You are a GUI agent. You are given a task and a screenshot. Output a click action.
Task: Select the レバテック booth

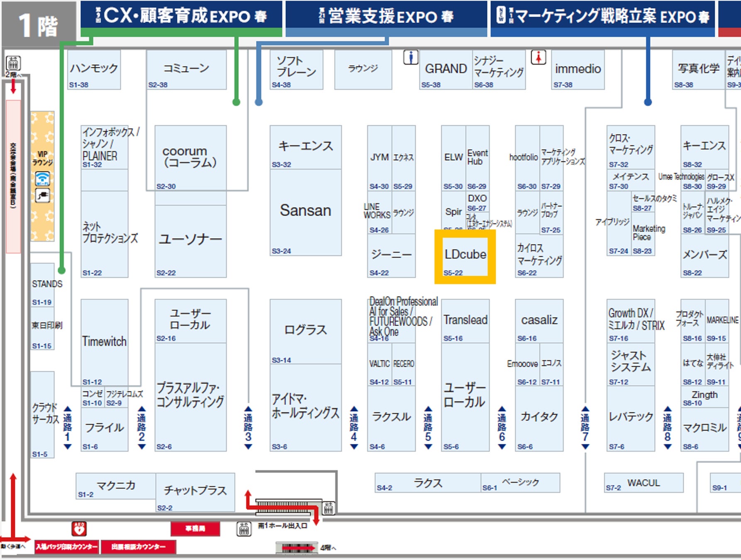tap(631, 419)
